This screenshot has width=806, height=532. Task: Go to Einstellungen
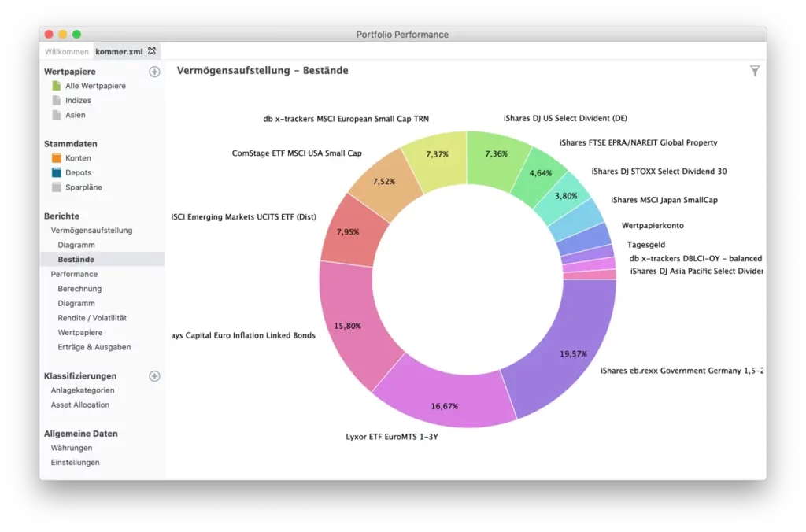pyautogui.click(x=75, y=463)
